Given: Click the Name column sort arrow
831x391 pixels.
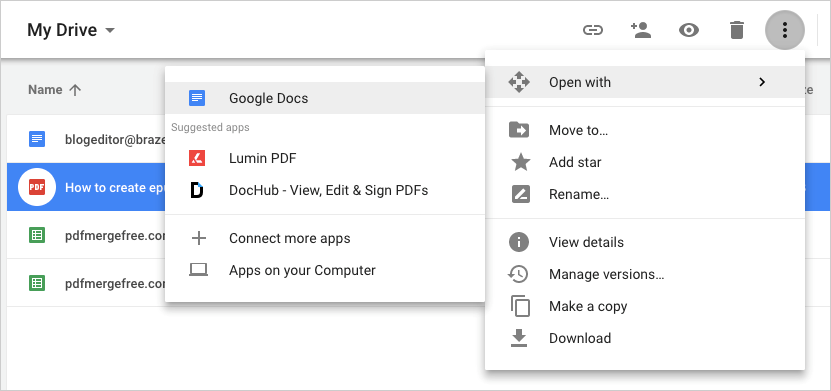Looking at the screenshot, I should (75, 90).
